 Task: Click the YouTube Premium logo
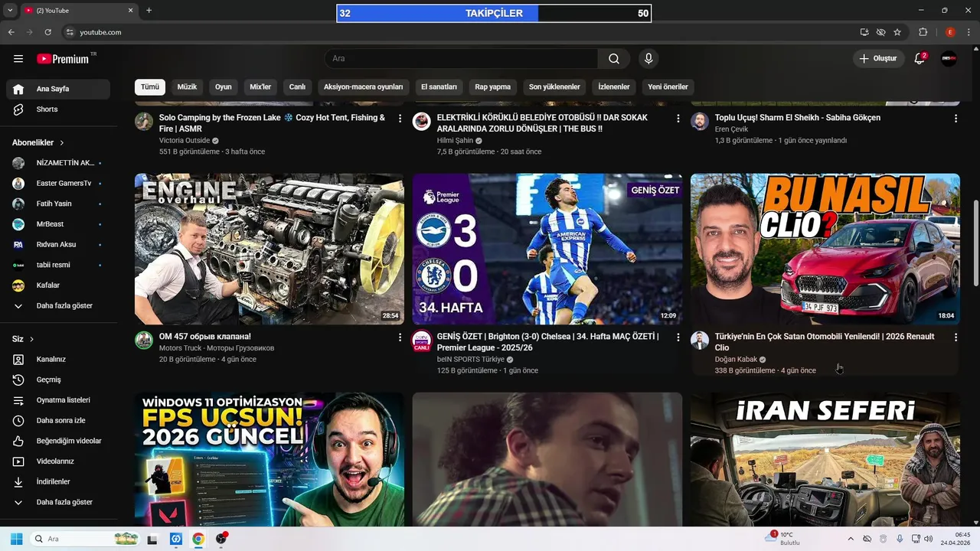(x=63, y=59)
